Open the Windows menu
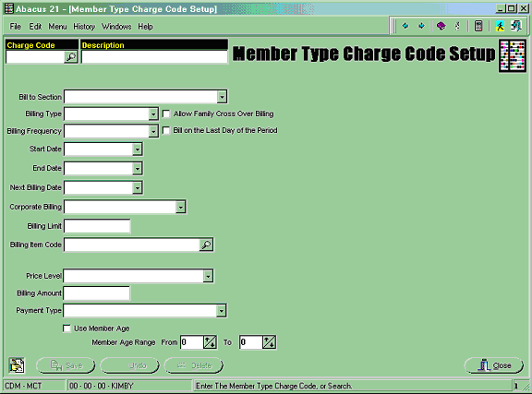This screenshot has height=394, width=532. coord(116,27)
